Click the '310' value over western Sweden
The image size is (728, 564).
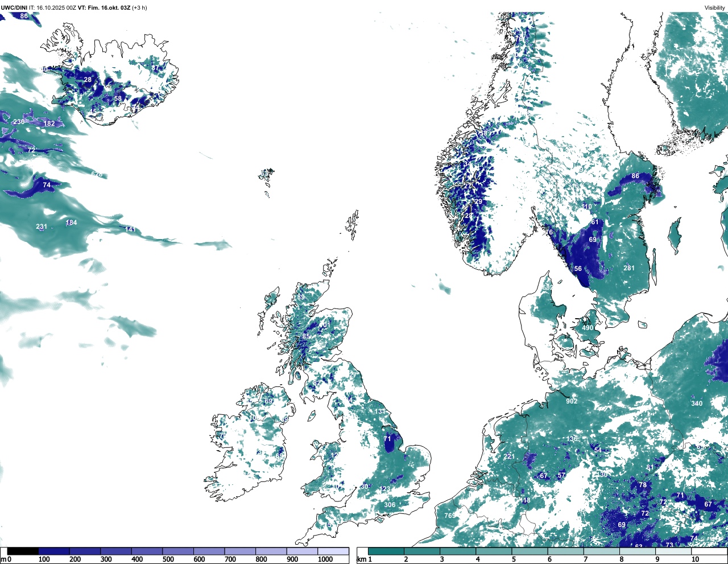(586, 207)
